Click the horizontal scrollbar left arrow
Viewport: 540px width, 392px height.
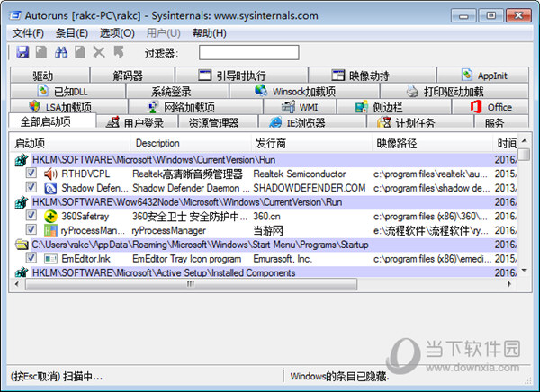click(17, 284)
